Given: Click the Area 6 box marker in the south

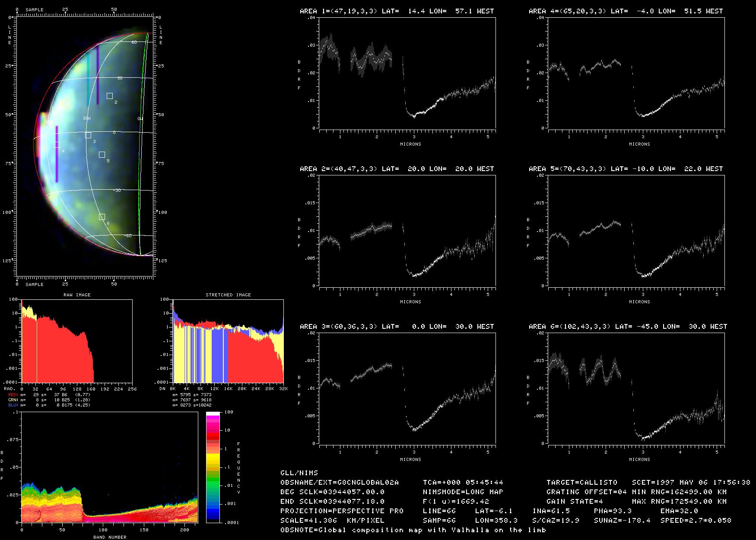Looking at the screenshot, I should 102,217.
